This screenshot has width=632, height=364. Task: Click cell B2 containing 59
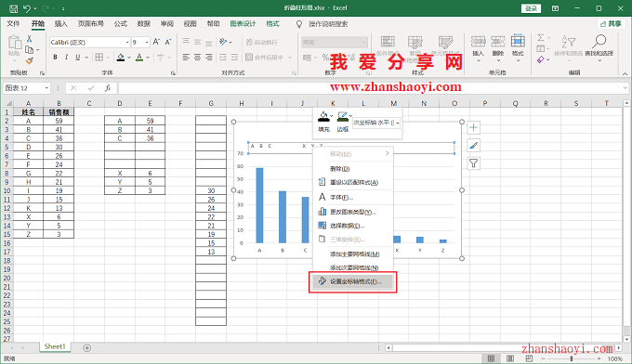[x=59, y=121]
